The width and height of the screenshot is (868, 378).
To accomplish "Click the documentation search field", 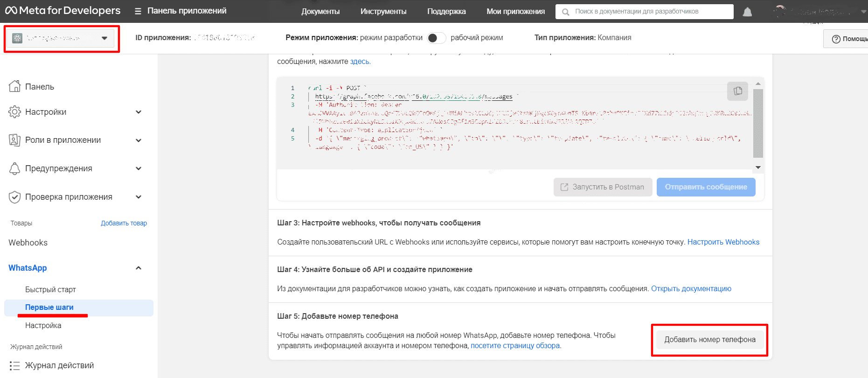I will (644, 12).
